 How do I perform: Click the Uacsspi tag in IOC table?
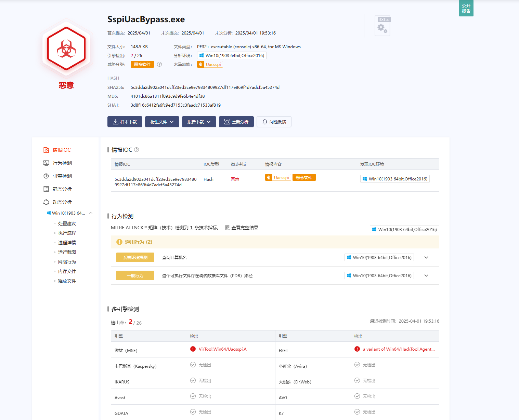[278, 177]
